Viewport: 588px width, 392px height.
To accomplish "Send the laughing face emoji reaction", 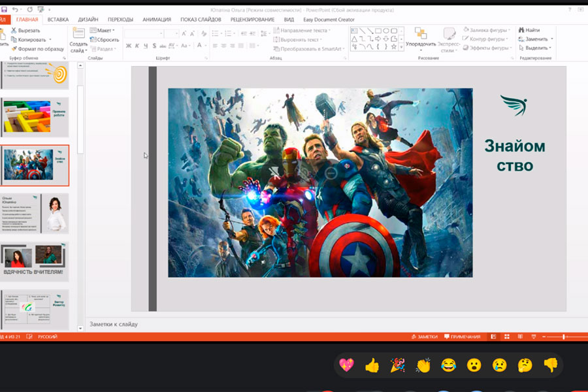I will (448, 365).
